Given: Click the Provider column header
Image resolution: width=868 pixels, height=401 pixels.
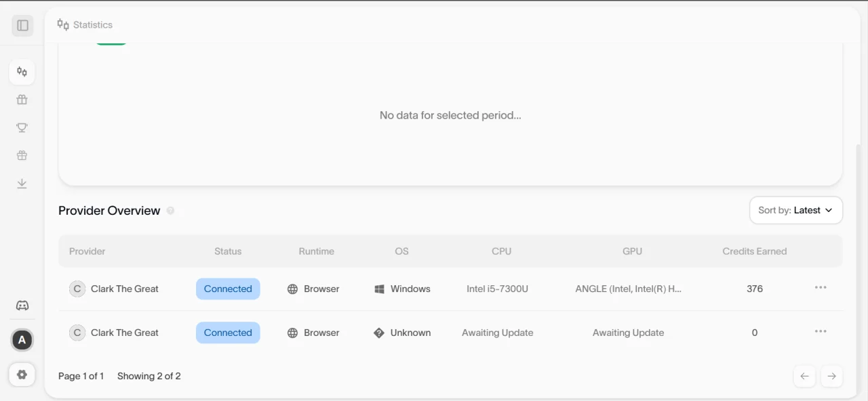Looking at the screenshot, I should click(x=87, y=251).
